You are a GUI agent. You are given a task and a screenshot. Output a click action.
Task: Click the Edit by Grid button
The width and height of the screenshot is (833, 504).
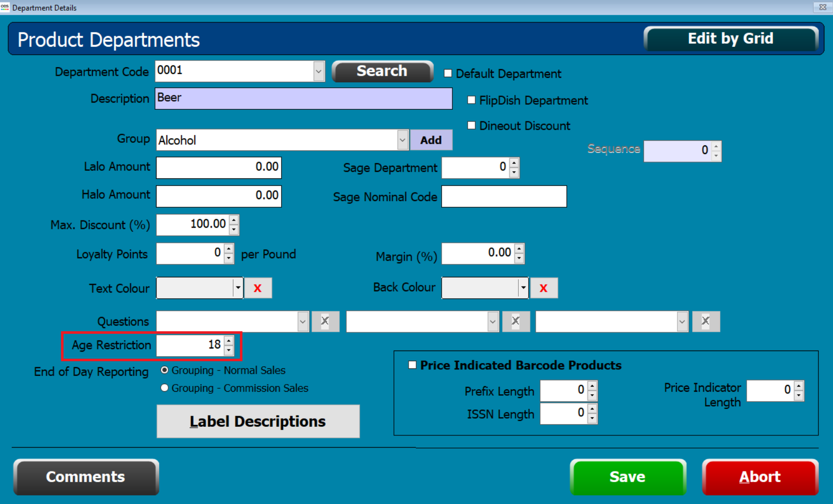(730, 39)
